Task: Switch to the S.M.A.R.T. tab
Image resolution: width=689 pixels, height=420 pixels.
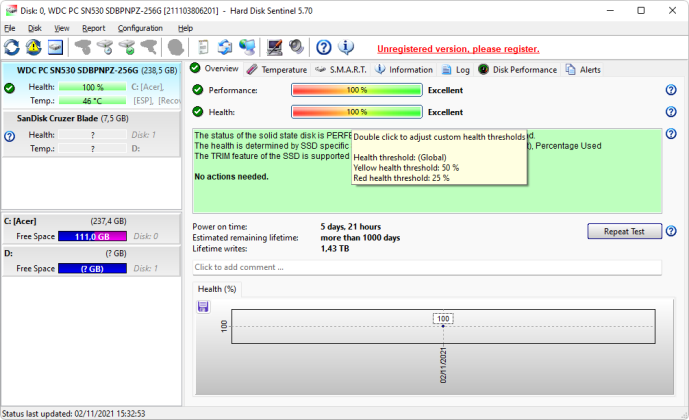Action: click(x=341, y=69)
